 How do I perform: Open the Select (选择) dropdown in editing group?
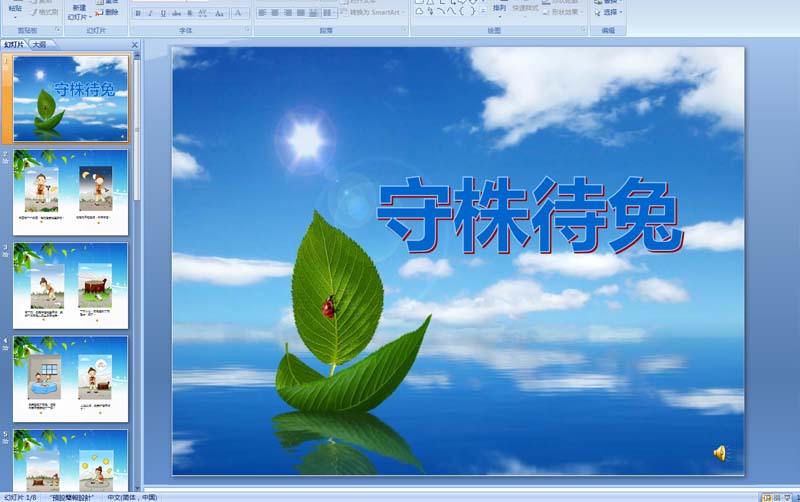coord(610,13)
